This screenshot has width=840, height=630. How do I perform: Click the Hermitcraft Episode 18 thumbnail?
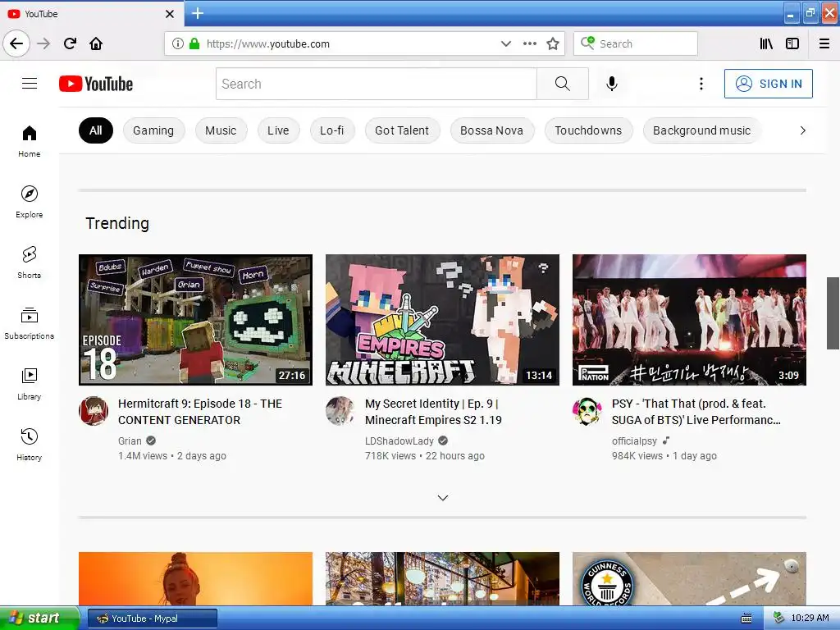pos(195,320)
